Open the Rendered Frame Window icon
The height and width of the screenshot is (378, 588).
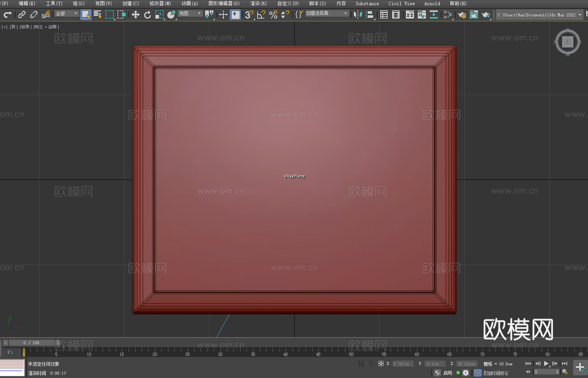474,14
